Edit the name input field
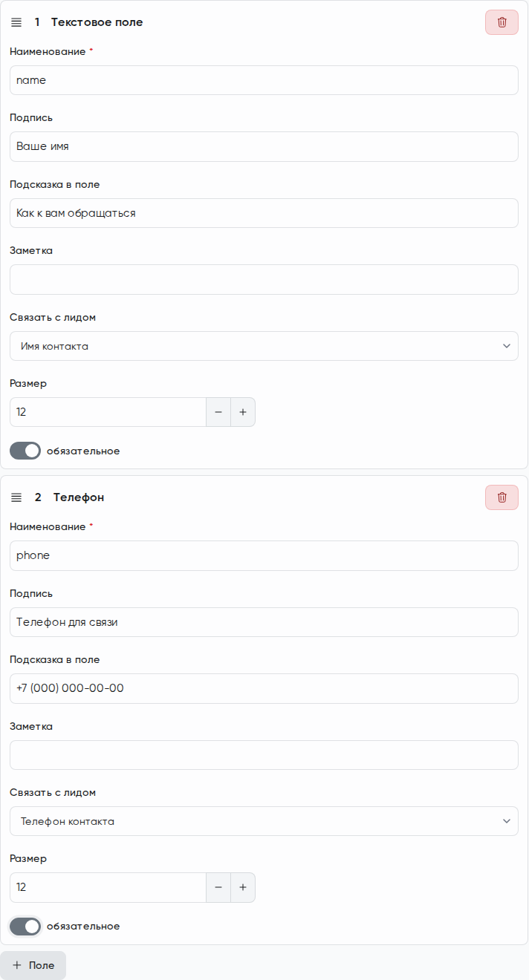 pos(264,80)
